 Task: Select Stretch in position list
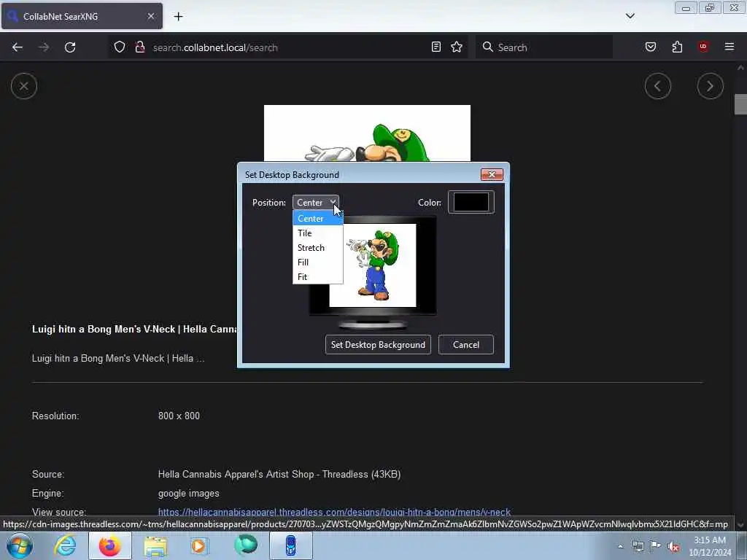pos(317,248)
